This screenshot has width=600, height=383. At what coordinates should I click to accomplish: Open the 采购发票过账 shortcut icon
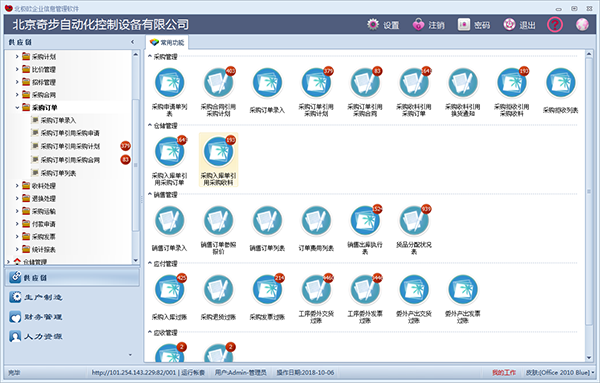[x=267, y=290]
